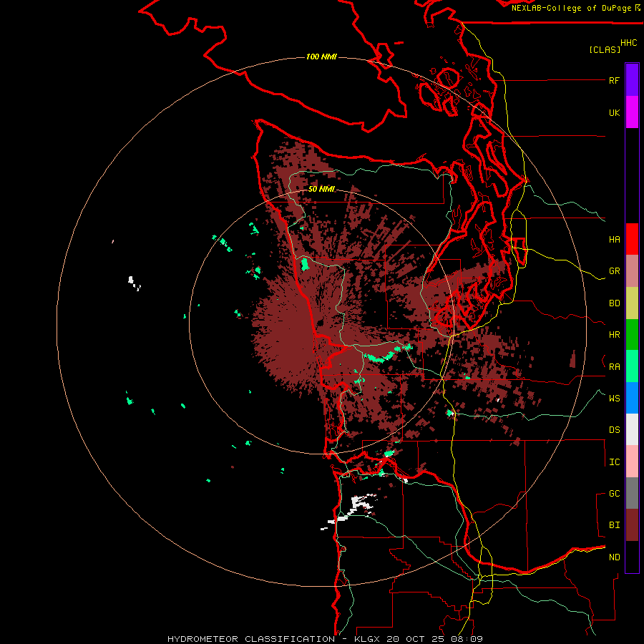This screenshot has height=644, width=644.
Task: Click the BI legend label
Action: (614, 525)
